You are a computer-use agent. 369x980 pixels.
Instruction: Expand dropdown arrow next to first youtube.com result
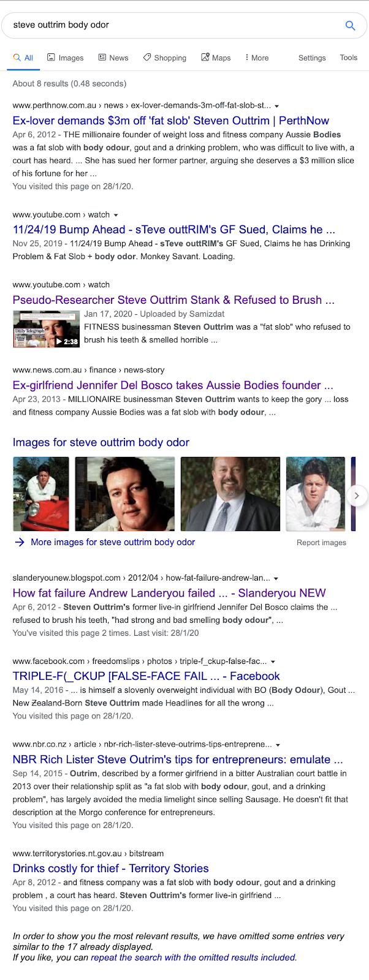[116, 216]
